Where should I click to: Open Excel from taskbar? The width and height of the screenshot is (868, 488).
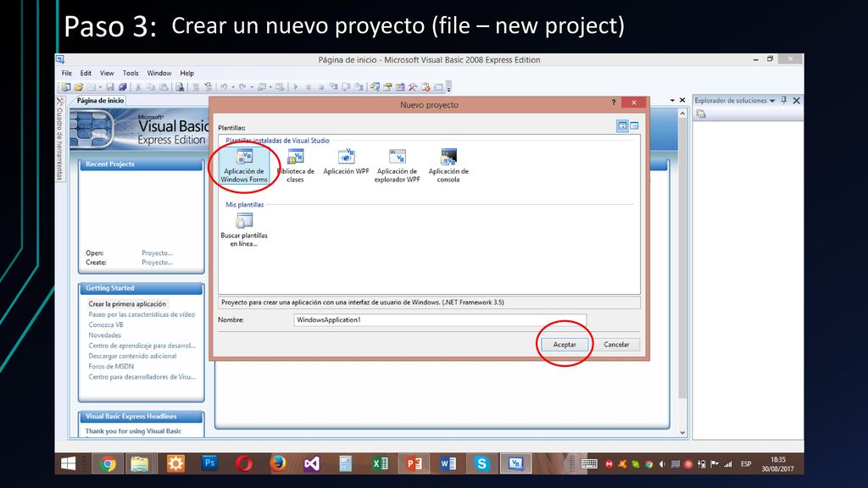381,463
